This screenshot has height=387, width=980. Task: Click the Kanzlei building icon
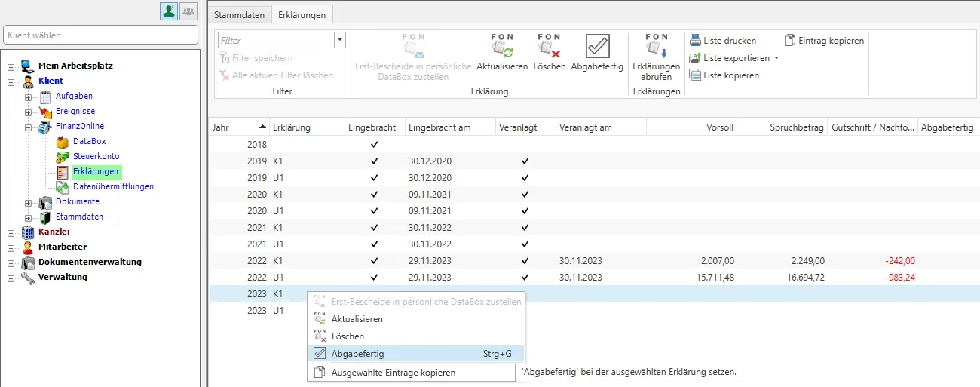tap(28, 232)
